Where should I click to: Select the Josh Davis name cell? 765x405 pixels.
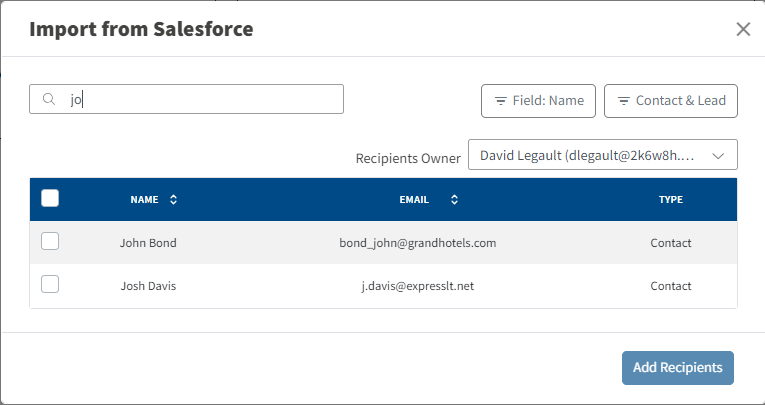(x=148, y=286)
